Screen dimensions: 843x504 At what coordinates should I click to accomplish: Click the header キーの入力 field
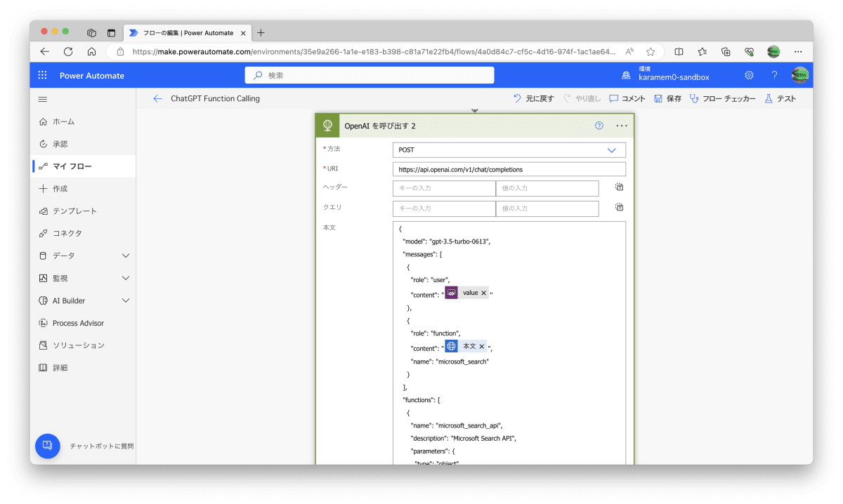[x=444, y=188]
